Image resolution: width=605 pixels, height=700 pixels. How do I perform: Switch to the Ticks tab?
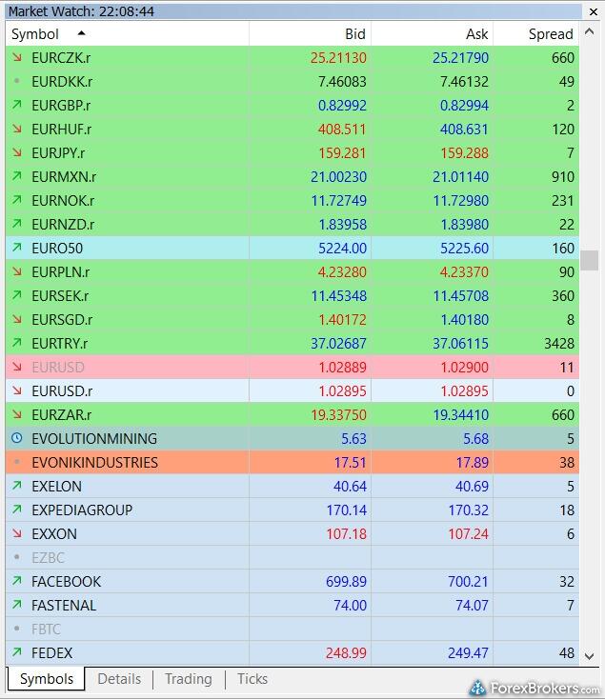point(252,679)
